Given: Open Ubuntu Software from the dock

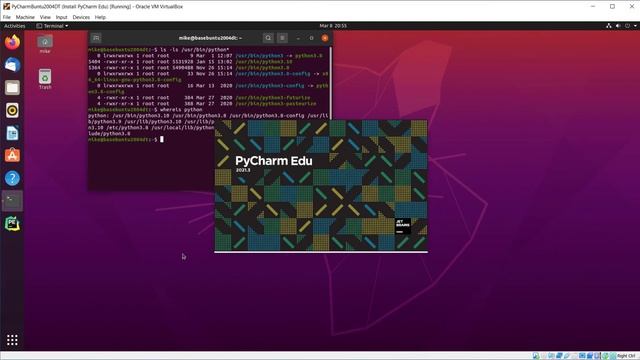Looking at the screenshot, I should [x=12, y=156].
